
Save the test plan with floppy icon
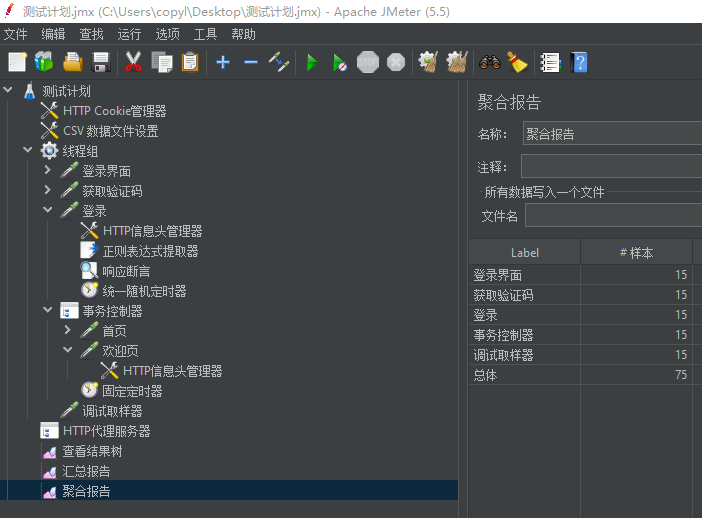click(x=101, y=62)
